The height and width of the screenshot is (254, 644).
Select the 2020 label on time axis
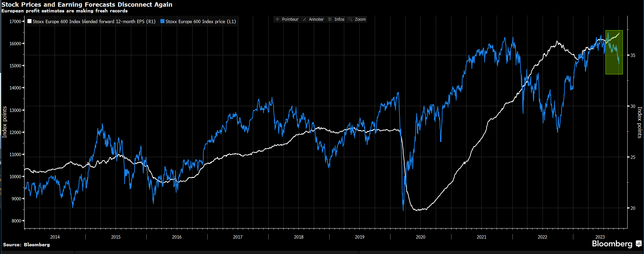(420, 237)
